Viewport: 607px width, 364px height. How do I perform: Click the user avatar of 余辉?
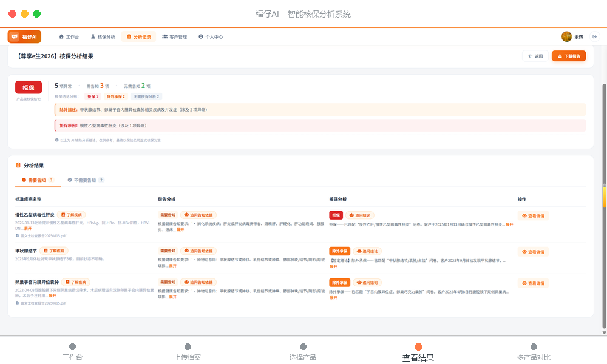[566, 37]
